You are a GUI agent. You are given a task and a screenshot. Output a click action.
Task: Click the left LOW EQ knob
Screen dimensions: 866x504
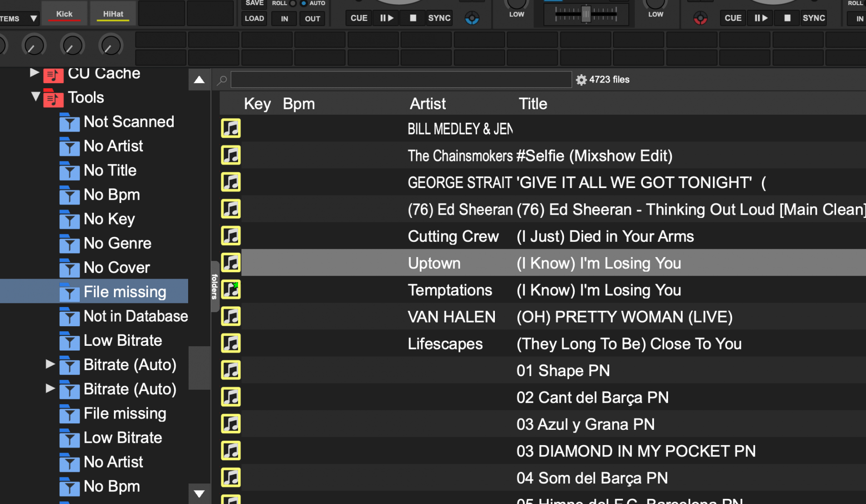click(516, 4)
